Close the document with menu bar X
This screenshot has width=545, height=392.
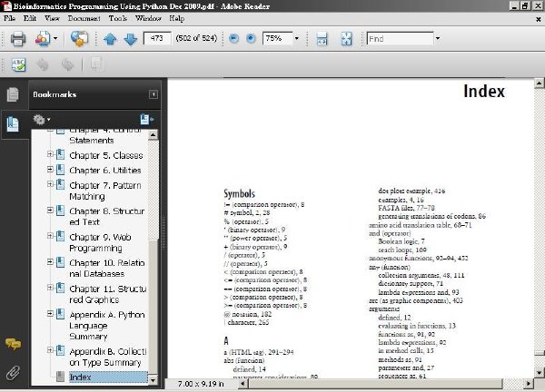coord(538,19)
